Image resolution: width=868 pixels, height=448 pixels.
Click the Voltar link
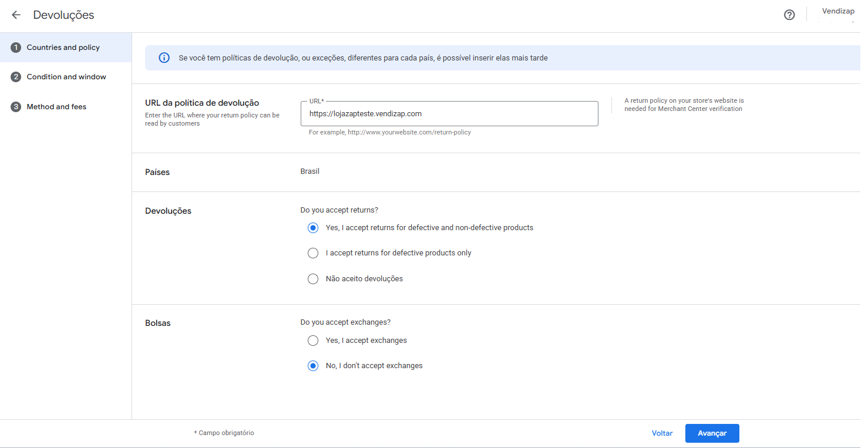click(662, 433)
